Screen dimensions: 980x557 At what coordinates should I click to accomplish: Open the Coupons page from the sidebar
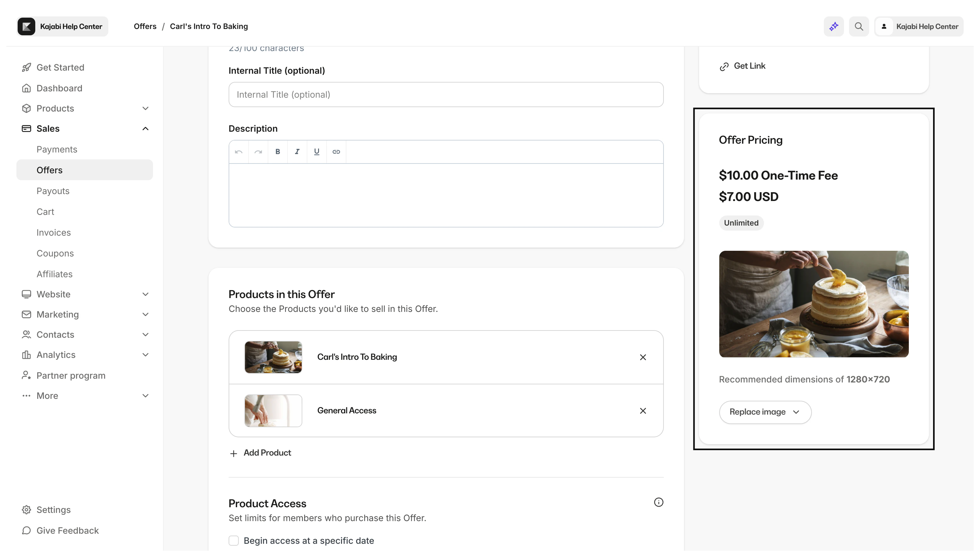click(55, 253)
